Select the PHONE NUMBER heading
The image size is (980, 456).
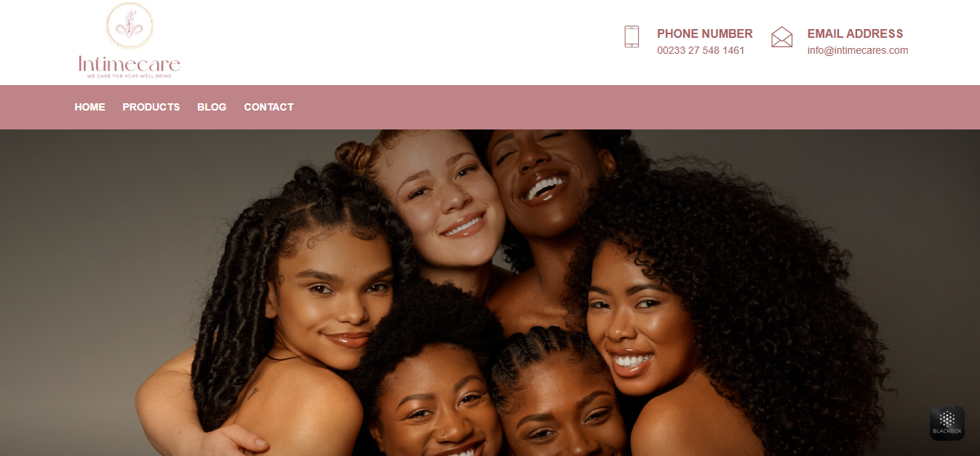point(704,33)
